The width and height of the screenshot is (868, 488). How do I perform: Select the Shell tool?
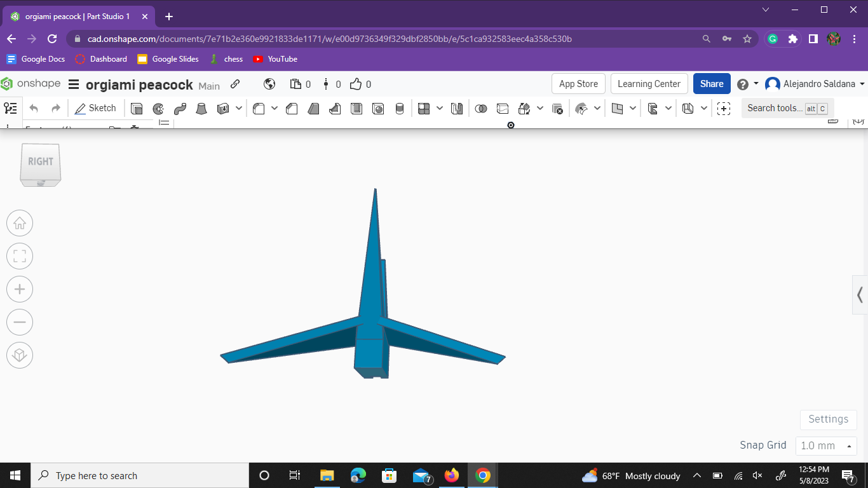tap(356, 109)
